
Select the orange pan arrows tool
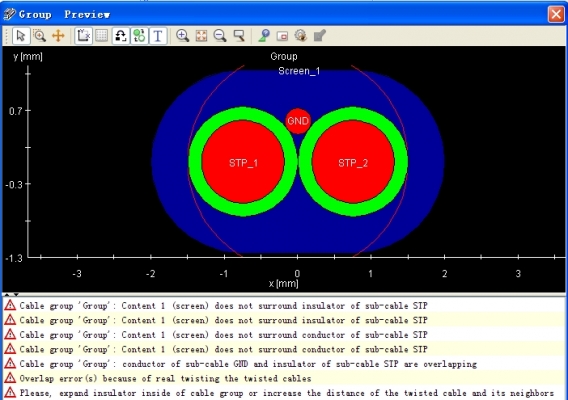(x=58, y=36)
